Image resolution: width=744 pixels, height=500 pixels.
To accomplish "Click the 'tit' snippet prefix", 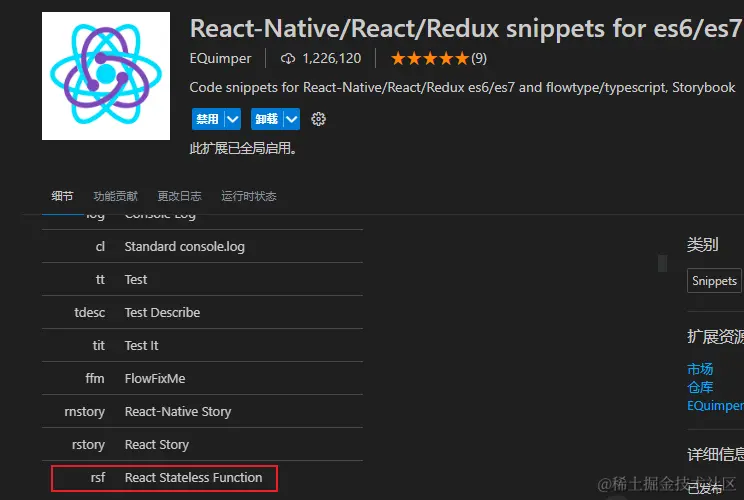I will [99, 345].
